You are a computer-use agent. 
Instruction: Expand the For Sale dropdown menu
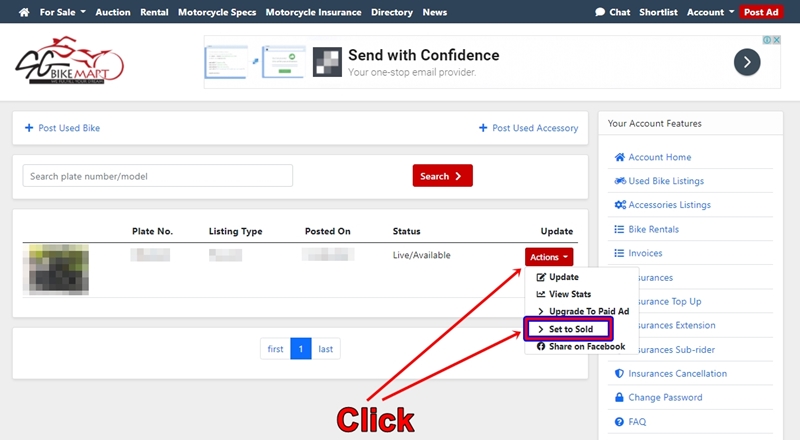pos(62,12)
